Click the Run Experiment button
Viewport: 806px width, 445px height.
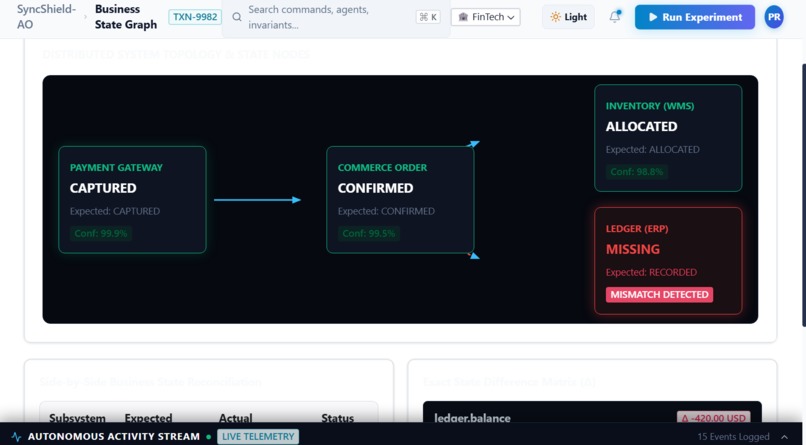[x=694, y=17]
